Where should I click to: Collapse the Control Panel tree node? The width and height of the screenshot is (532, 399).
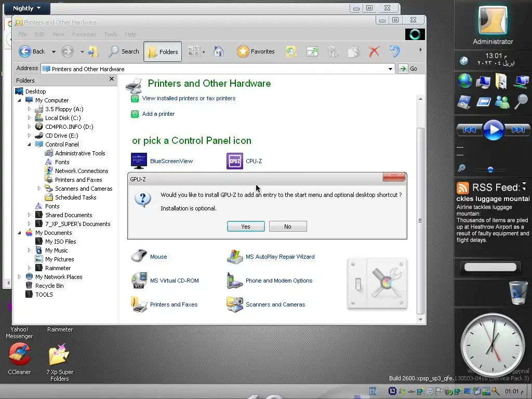click(x=29, y=144)
